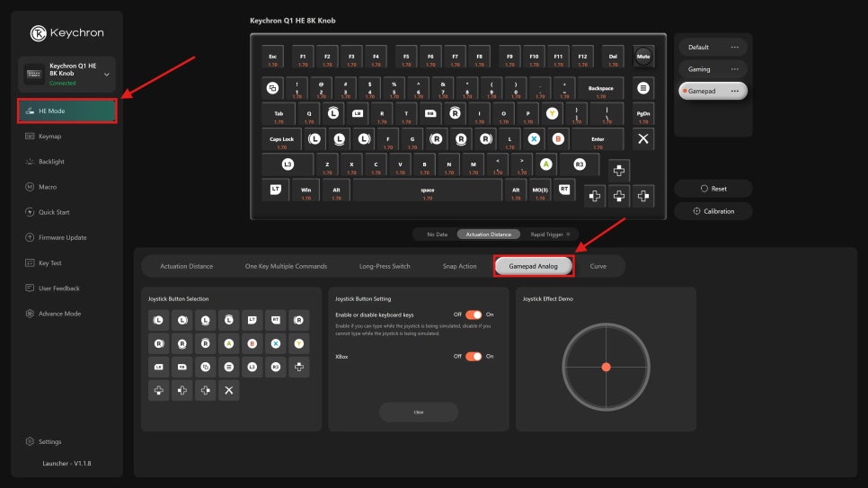The height and width of the screenshot is (488, 868).
Task: Click the Clear button
Action: (x=419, y=413)
